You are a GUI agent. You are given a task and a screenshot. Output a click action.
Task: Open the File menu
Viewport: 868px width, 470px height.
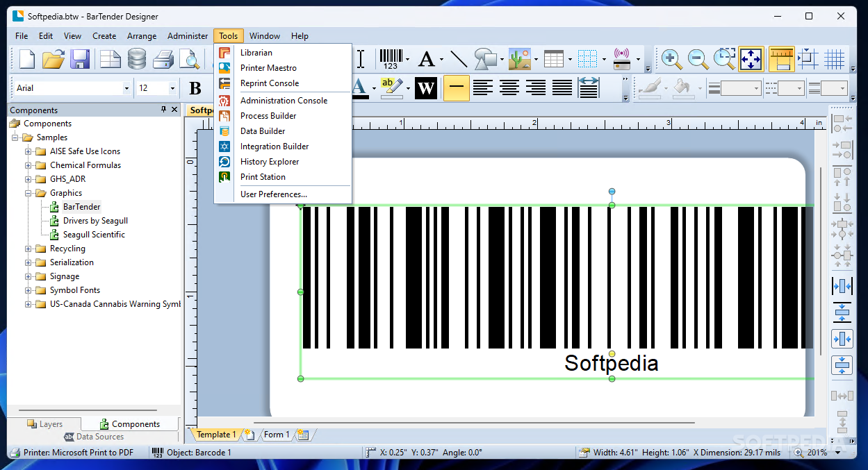click(22, 36)
